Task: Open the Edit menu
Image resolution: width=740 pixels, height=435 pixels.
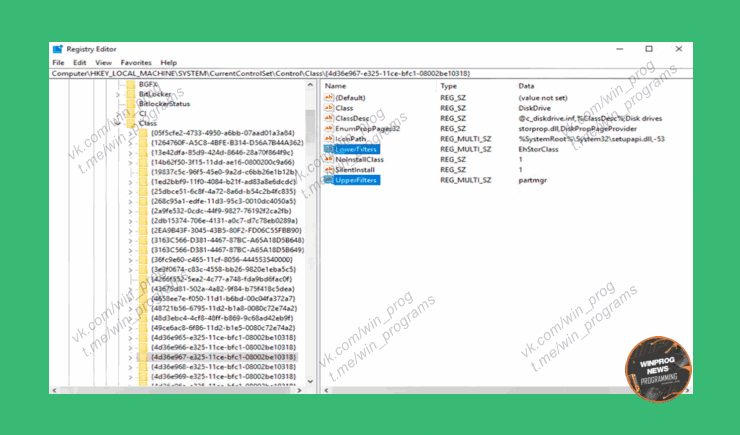Action: [x=79, y=62]
